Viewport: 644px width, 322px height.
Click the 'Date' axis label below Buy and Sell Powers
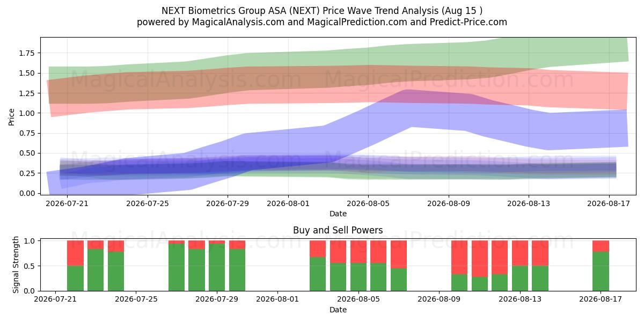[338, 310]
